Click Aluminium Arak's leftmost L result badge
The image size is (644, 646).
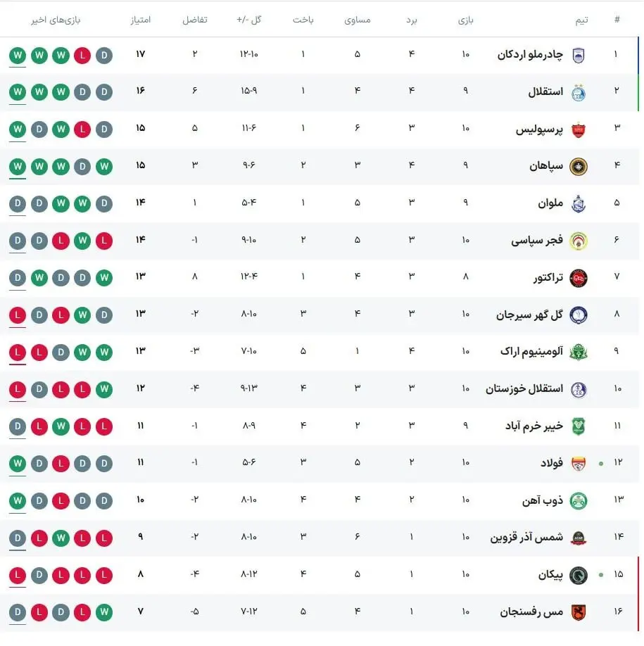click(18, 351)
